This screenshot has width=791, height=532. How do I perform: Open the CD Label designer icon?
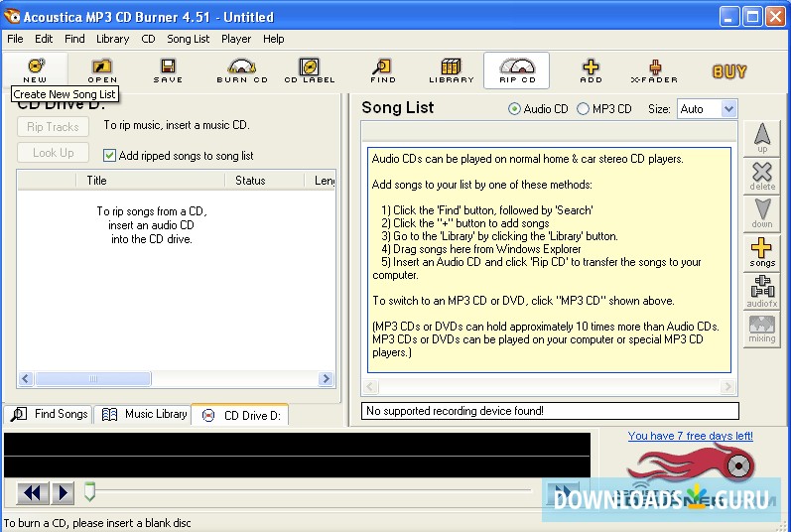310,70
